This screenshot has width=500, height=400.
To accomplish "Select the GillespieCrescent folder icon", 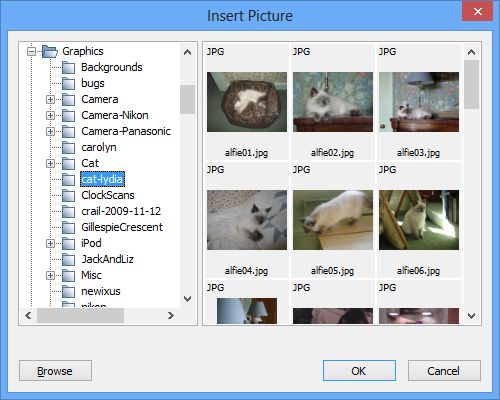I will click(68, 228).
